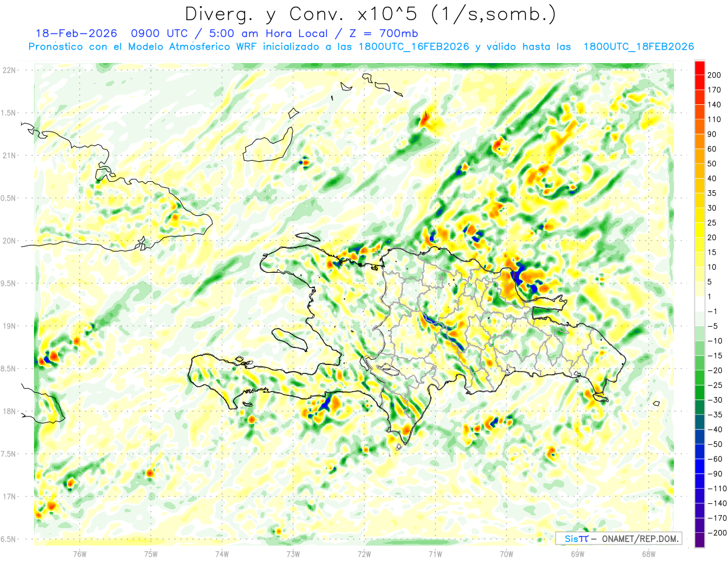Click the '-170' colorbar value label
Screen dimensions: 728x562
click(718, 518)
